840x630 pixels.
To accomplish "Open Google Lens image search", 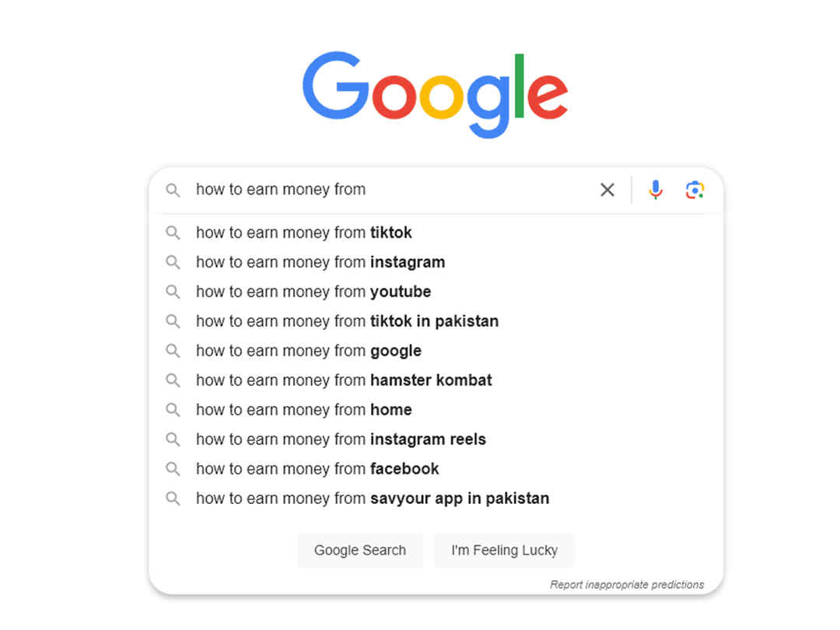I will click(695, 189).
